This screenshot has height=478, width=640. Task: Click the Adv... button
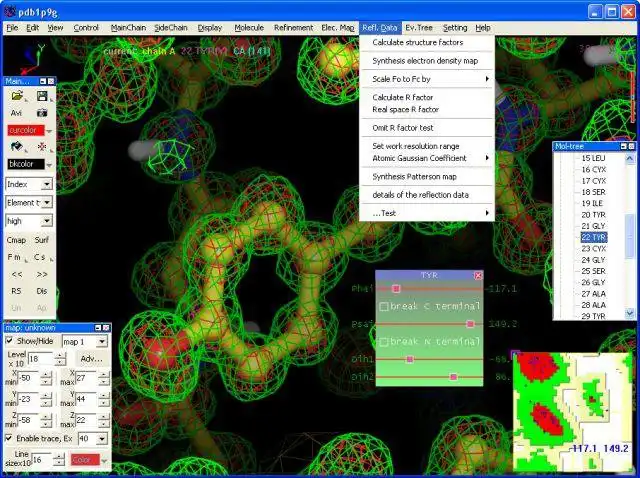[x=91, y=358]
